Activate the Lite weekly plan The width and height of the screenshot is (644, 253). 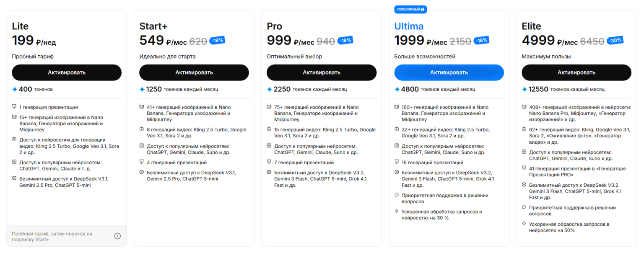(x=67, y=72)
